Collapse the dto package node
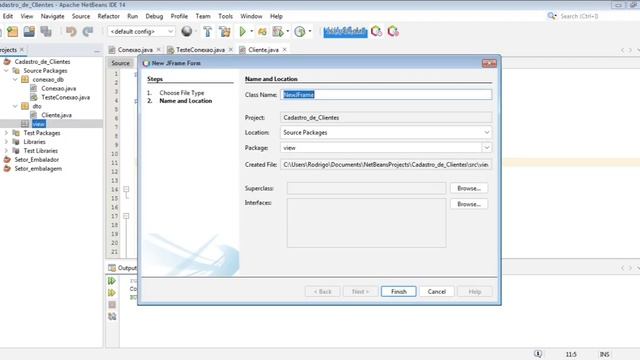 (x=15, y=106)
